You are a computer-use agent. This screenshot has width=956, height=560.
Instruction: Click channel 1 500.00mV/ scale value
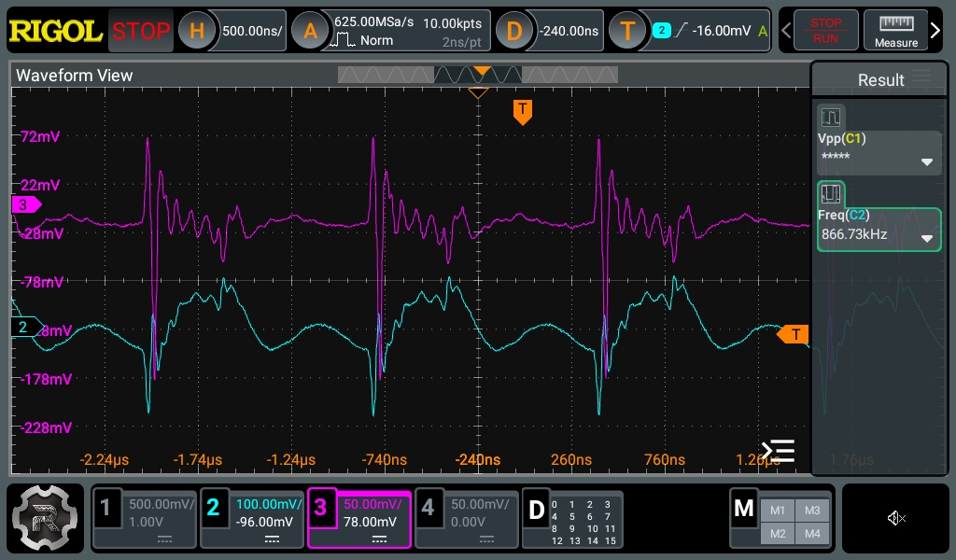[x=161, y=504]
